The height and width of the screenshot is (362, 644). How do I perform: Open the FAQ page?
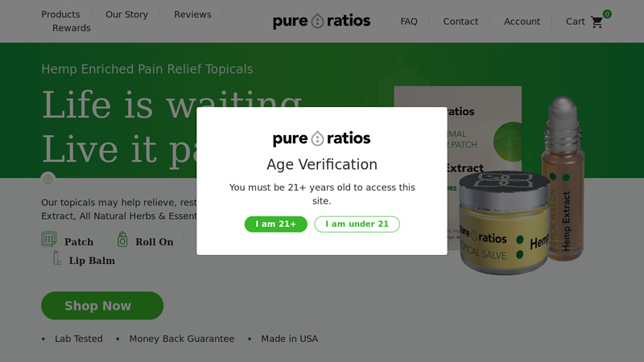(x=409, y=22)
